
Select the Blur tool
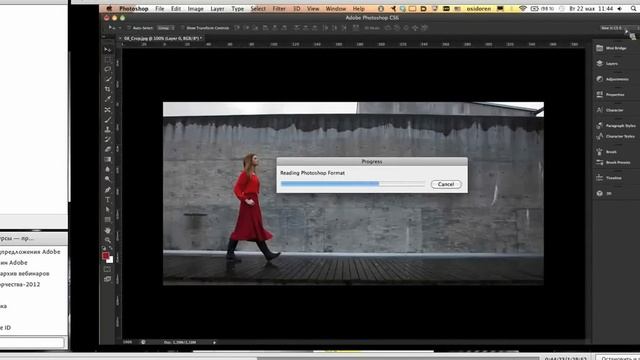tap(108, 169)
